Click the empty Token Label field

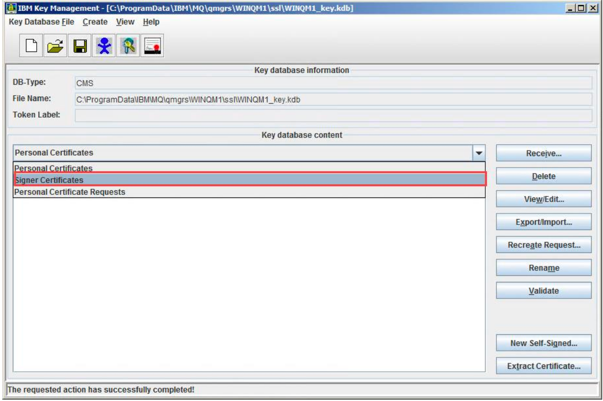click(x=333, y=115)
